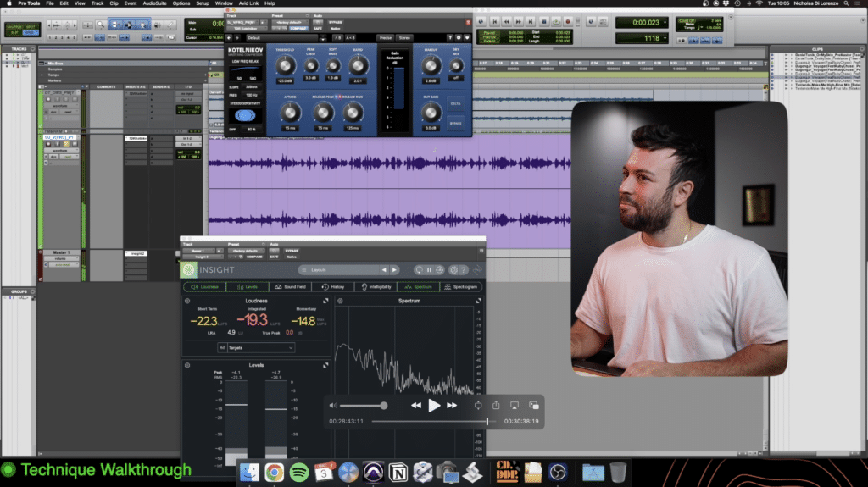Open Insight settings gear icon
The height and width of the screenshot is (487, 868).
pyautogui.click(x=454, y=269)
